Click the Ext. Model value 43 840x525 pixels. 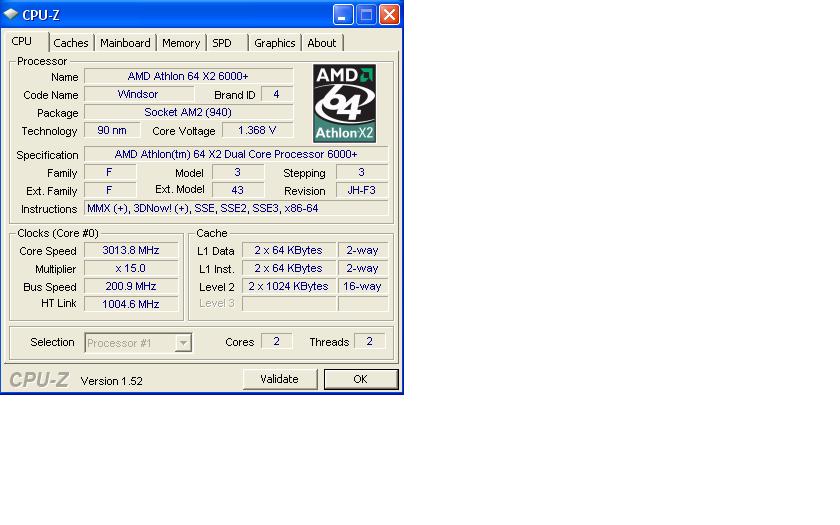click(238, 190)
